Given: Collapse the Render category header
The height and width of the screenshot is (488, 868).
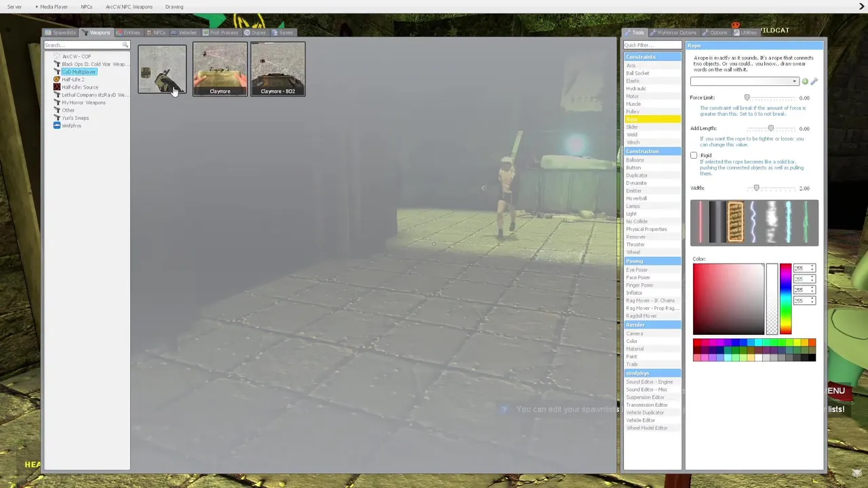Looking at the screenshot, I should point(652,325).
